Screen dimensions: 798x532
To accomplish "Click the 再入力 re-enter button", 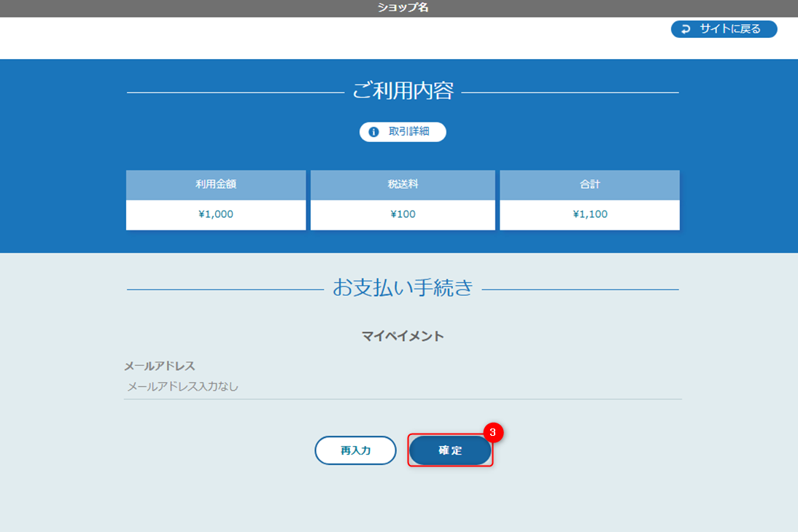I will point(355,450).
